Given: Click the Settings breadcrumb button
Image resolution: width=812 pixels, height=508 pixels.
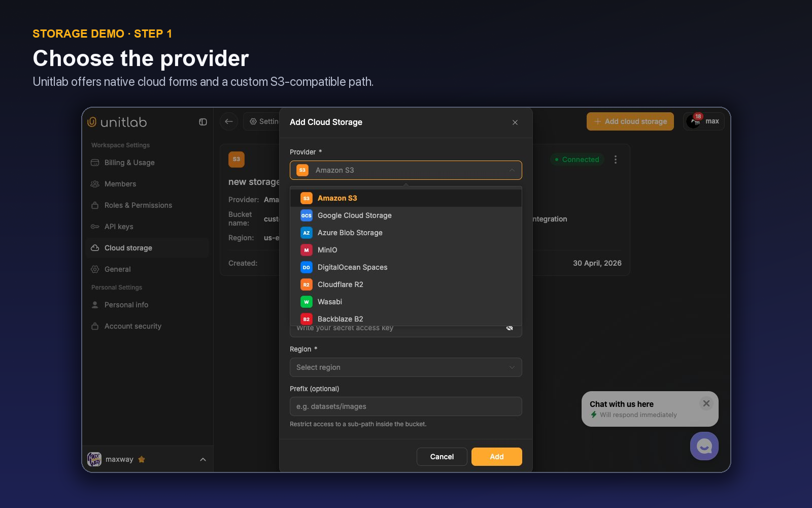Looking at the screenshot, I should point(262,121).
